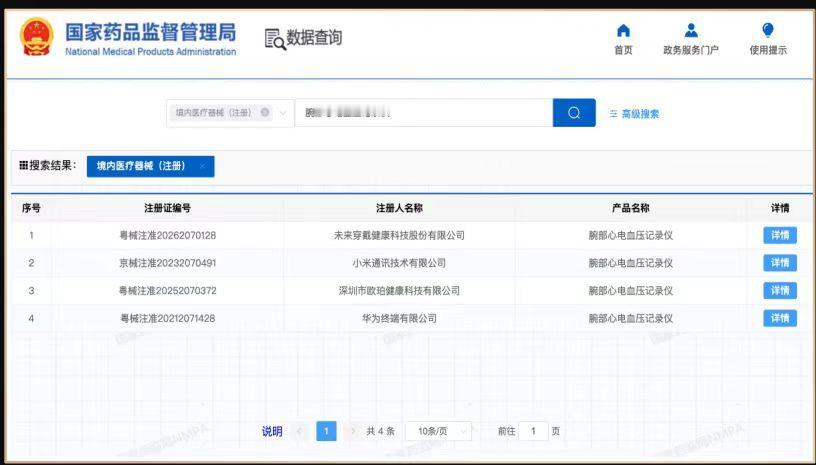Open the 10条/页 page size dropdown
Screen dimensions: 816x465
tap(438, 431)
